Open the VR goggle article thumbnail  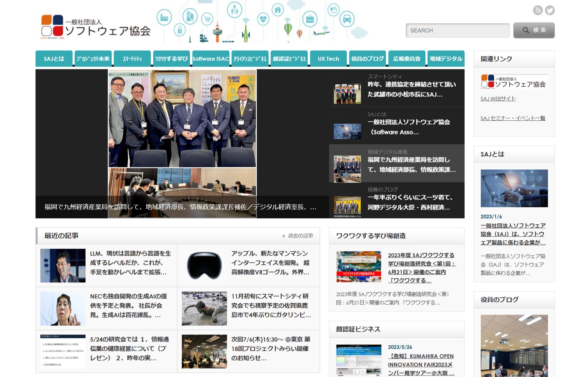204,266
